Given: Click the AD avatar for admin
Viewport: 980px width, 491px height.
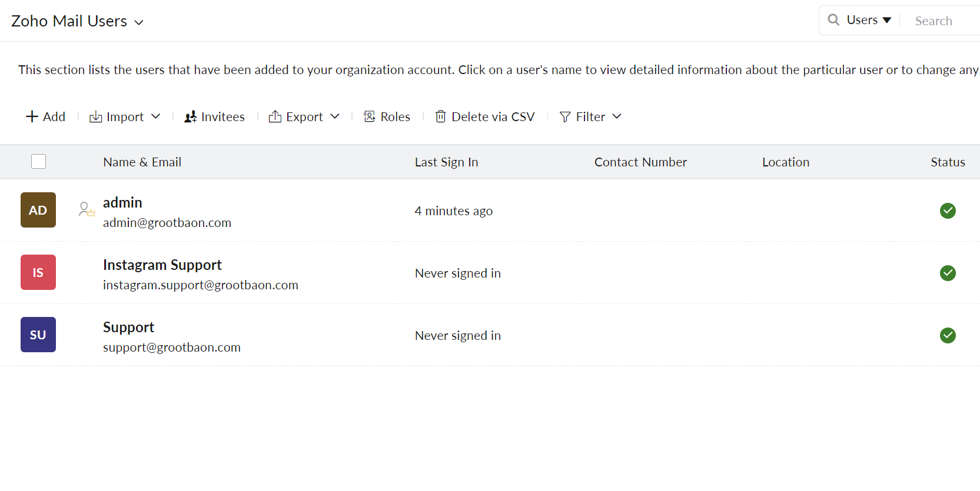Looking at the screenshot, I should click(38, 210).
